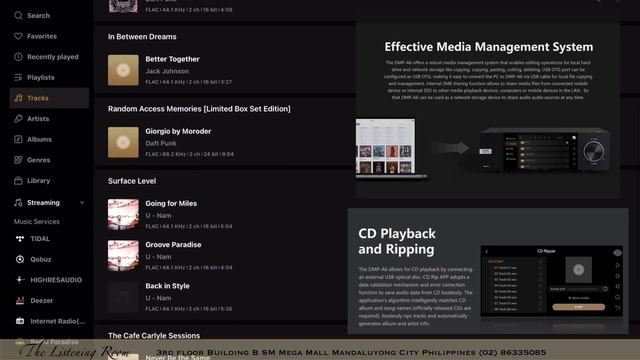Play the track Back in Style
The height and width of the screenshot is (360, 640).
pos(167,286)
